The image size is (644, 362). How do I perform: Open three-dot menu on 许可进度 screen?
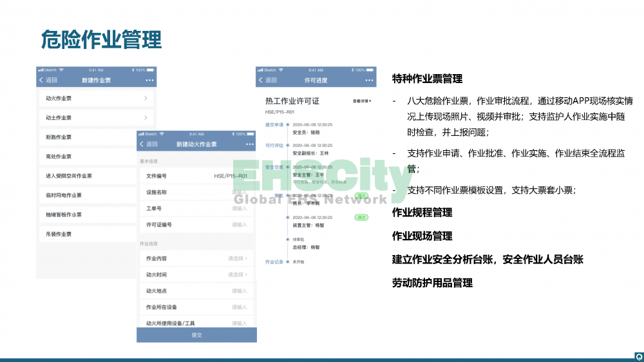pos(369,81)
